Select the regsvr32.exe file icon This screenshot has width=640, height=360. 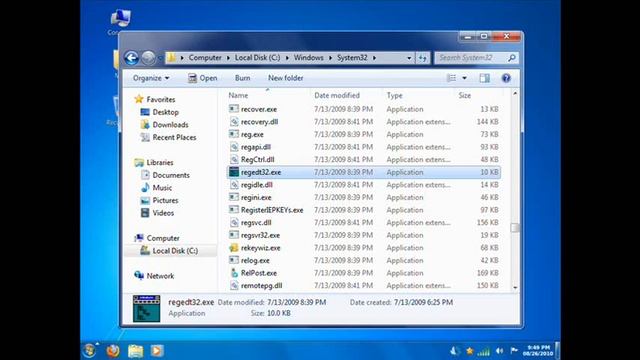point(233,235)
